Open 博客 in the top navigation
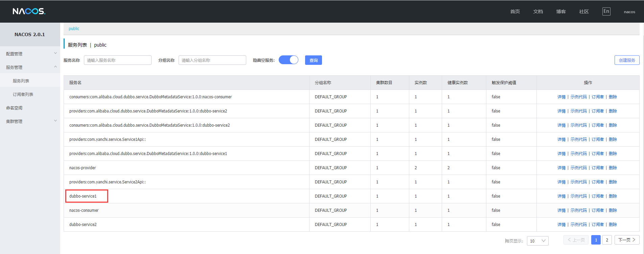Viewport: 644px width, 254px height. tap(561, 11)
